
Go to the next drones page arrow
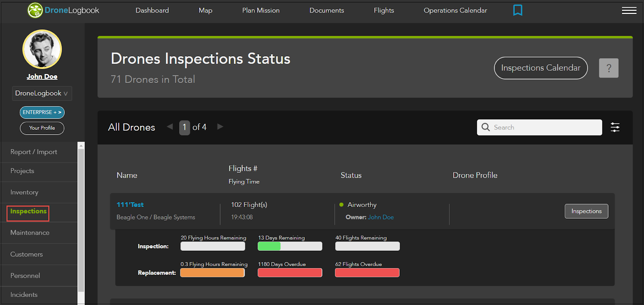coord(220,127)
